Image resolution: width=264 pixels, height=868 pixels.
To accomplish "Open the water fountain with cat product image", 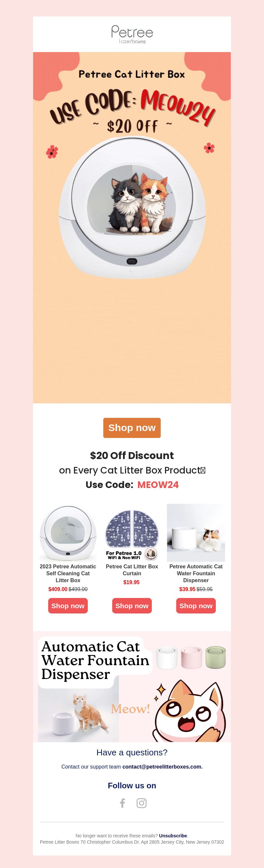I will 196,533.
